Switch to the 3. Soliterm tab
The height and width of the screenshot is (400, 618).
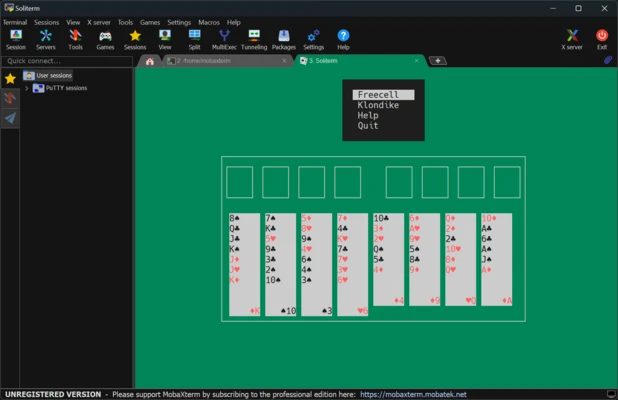pos(359,61)
